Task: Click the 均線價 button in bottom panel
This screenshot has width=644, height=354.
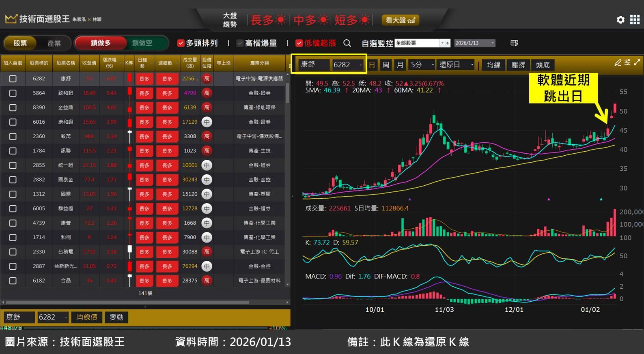Action: (x=87, y=317)
